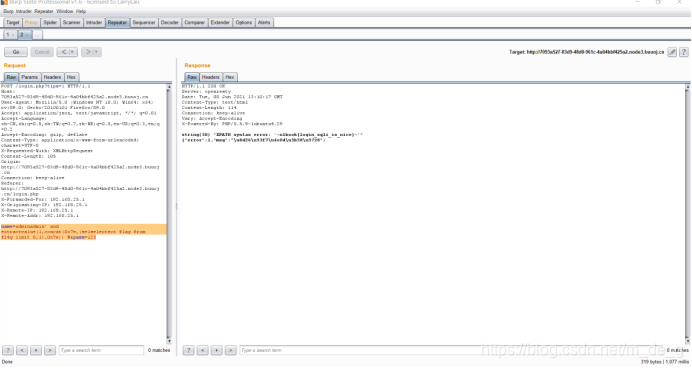The width and height of the screenshot is (692, 368).
Task: Go to previous match in request search
Action: click(x=22, y=350)
